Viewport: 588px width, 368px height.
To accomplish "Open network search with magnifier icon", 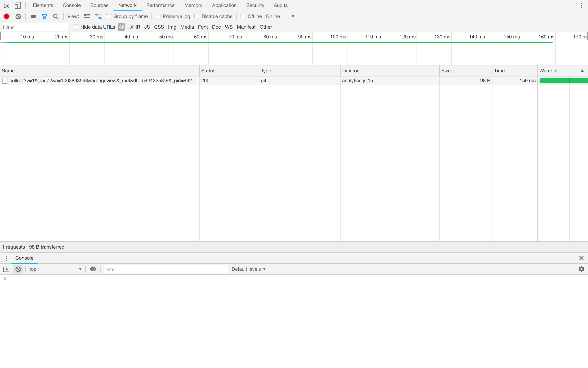I will coord(56,17).
